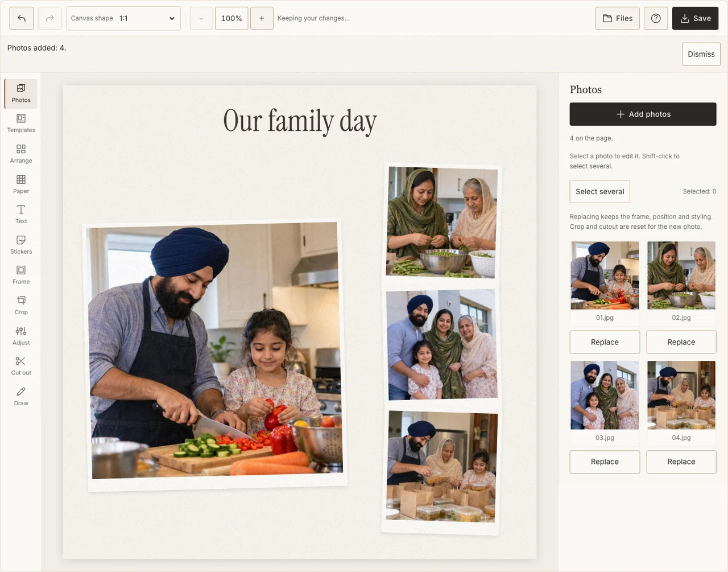Open the Photos panel in sidebar
Viewport: 728px width, 572px height.
[21, 93]
